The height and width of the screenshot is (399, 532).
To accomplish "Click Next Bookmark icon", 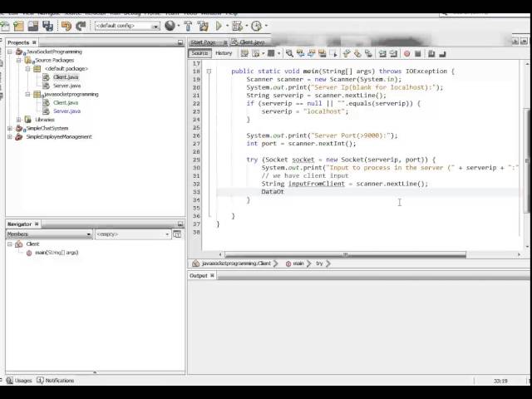I will click(x=357, y=53).
